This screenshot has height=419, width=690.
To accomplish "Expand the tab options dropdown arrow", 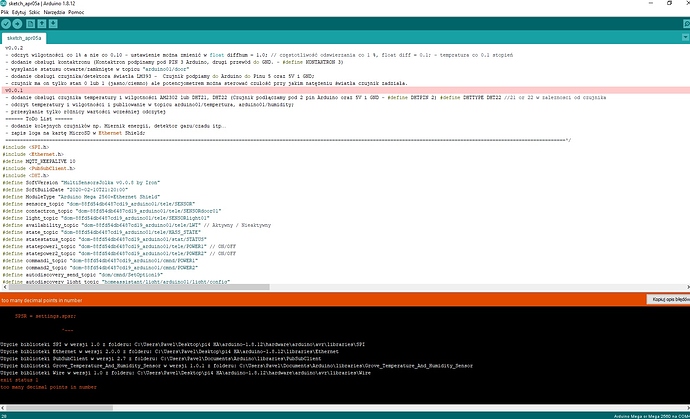I will [x=686, y=38].
